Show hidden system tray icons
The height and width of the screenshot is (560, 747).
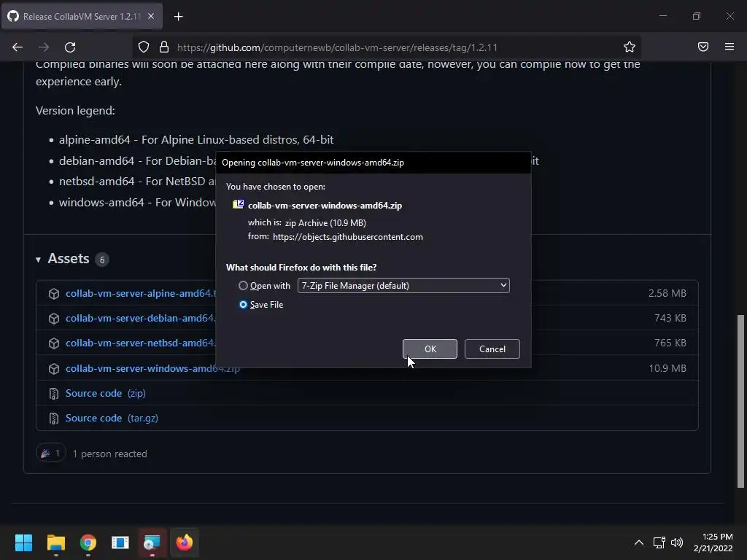[x=639, y=542]
